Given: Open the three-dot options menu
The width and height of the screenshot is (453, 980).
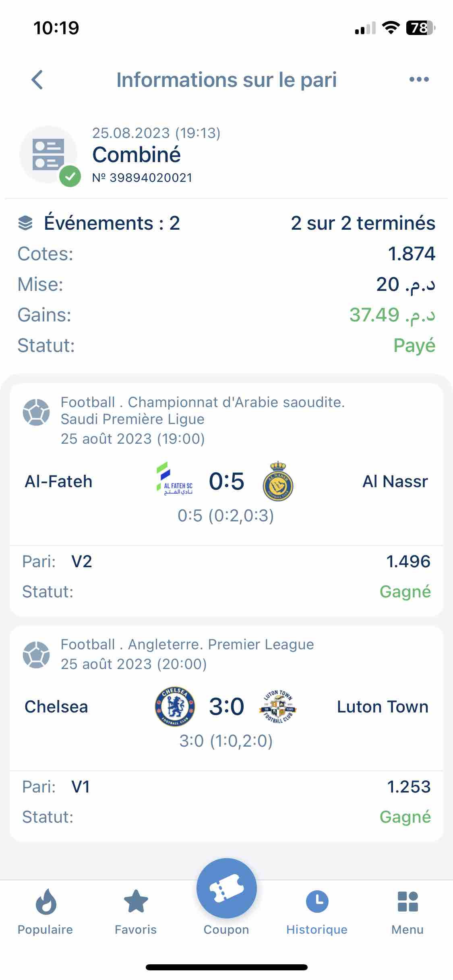Looking at the screenshot, I should tap(419, 79).
